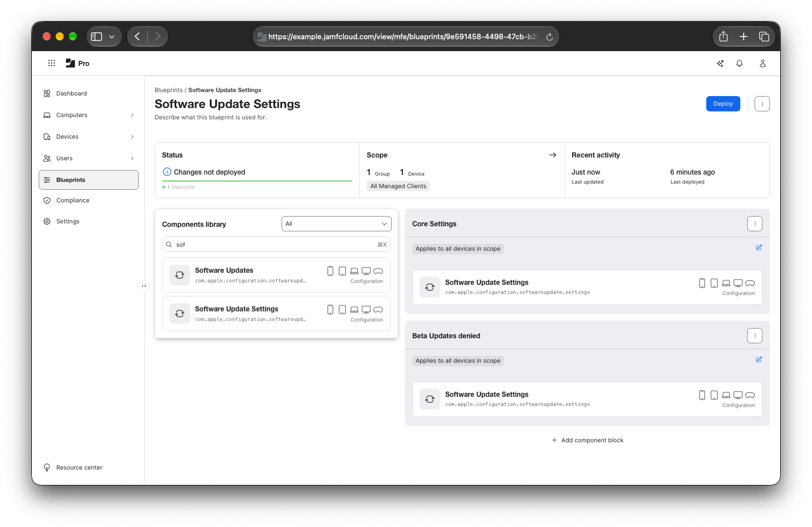Click the Safari share icon
The height and width of the screenshot is (527, 812).
723,36
